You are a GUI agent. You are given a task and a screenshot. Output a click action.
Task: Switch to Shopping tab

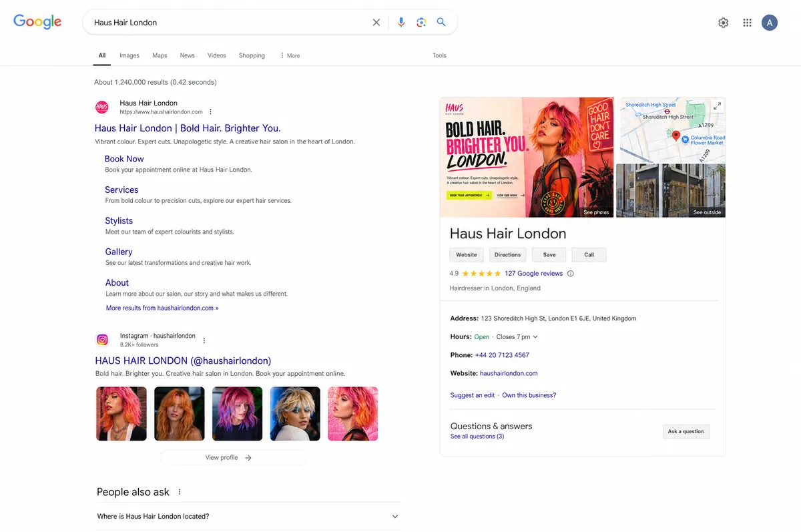pos(252,55)
